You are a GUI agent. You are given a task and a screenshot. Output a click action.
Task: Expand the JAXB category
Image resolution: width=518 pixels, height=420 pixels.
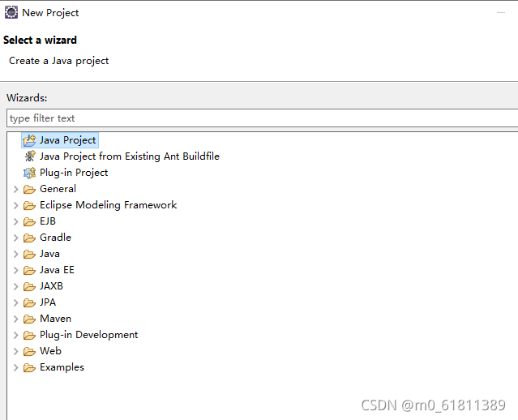click(x=15, y=286)
